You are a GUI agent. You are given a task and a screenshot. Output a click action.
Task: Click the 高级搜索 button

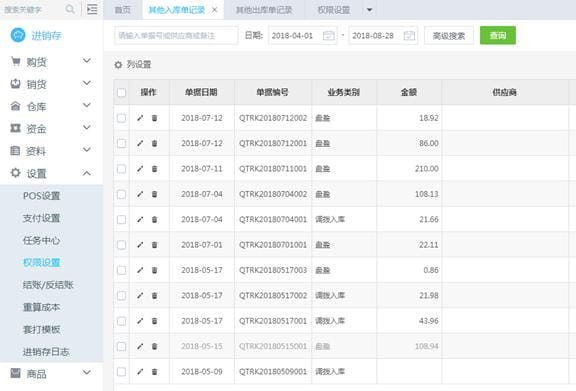pyautogui.click(x=449, y=36)
